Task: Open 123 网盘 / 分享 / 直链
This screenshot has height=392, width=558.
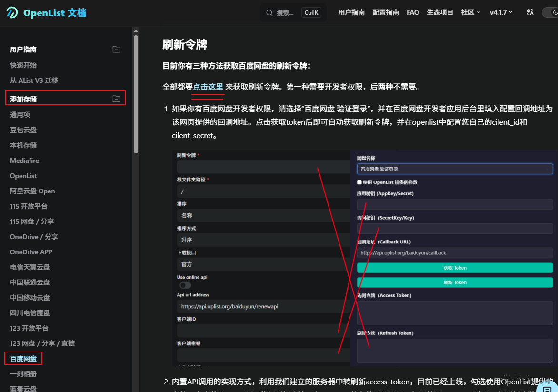Action: (42, 343)
